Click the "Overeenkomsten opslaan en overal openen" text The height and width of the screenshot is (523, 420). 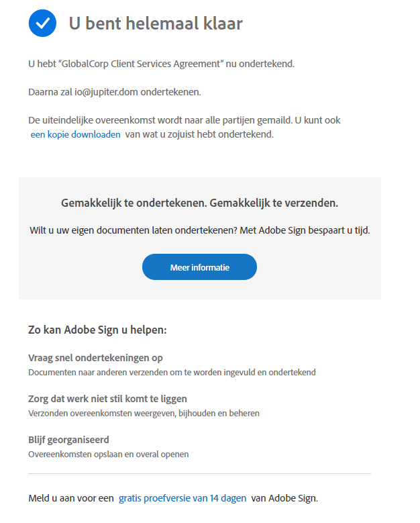click(109, 454)
